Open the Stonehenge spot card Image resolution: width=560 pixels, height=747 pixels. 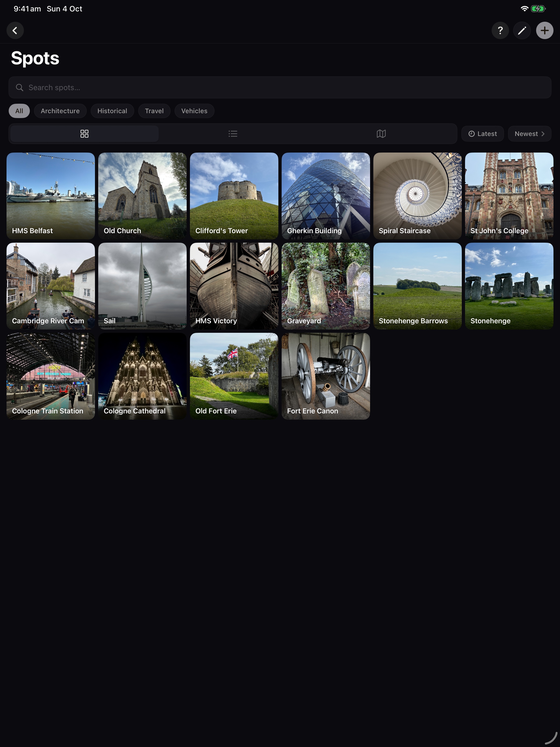tap(509, 286)
